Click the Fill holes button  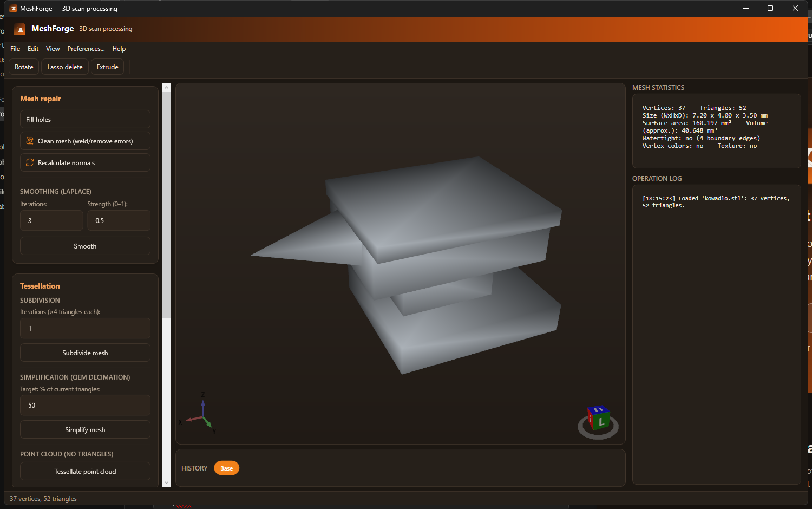point(85,119)
